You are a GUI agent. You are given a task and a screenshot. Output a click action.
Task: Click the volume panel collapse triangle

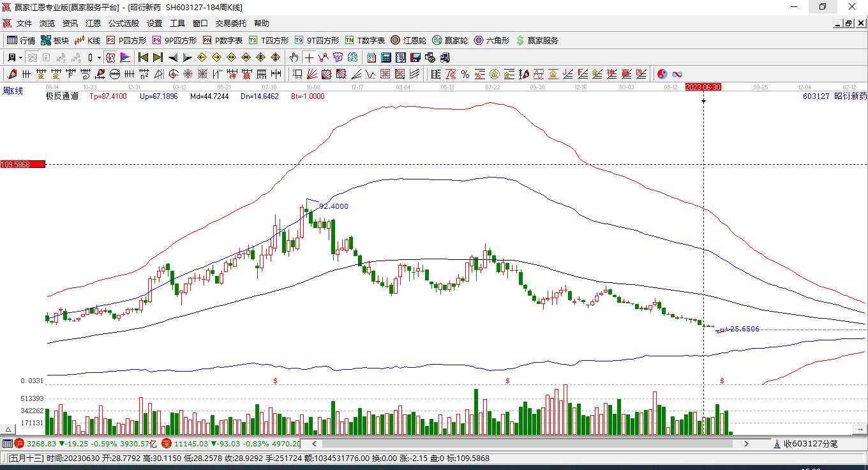[x=8, y=429]
